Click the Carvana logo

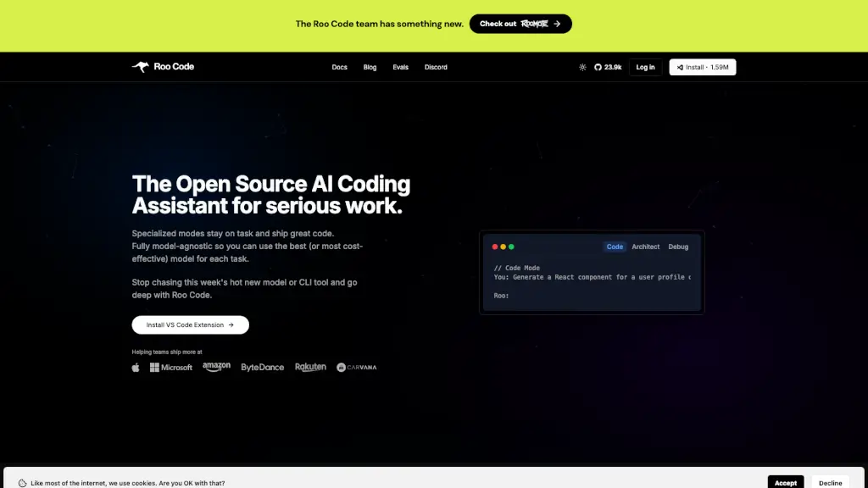357,368
